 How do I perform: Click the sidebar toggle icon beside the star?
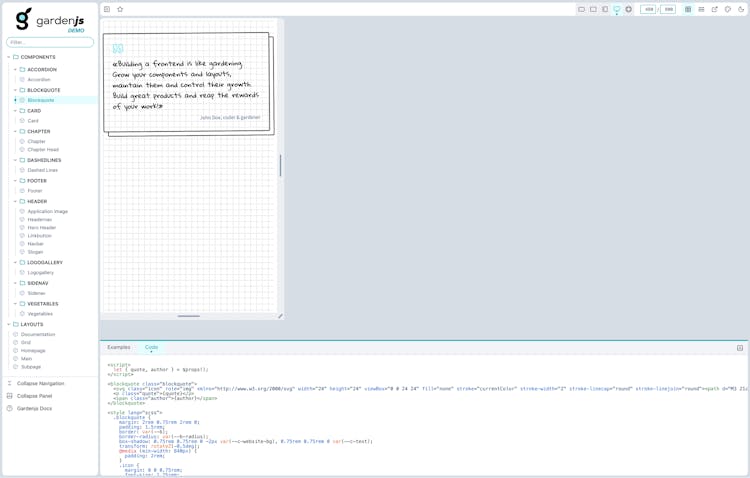pos(107,10)
